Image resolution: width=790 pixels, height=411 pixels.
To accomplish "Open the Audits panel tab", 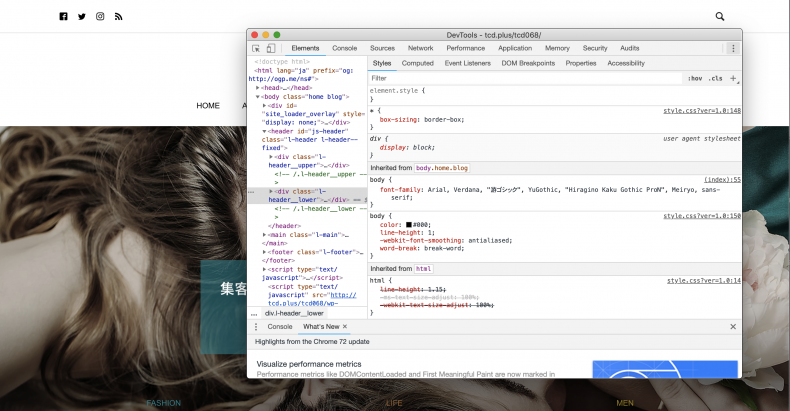I will click(x=630, y=48).
